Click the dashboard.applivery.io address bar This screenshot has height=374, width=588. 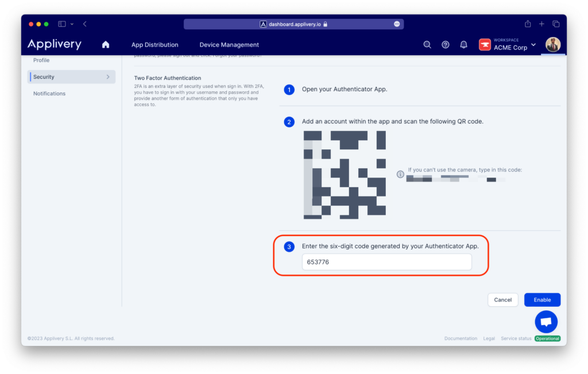[293, 24]
